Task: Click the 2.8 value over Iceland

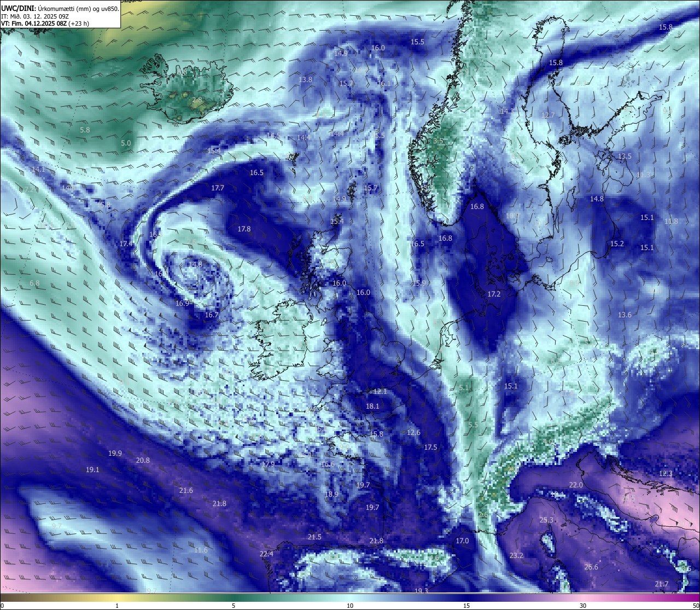Action: point(197,100)
